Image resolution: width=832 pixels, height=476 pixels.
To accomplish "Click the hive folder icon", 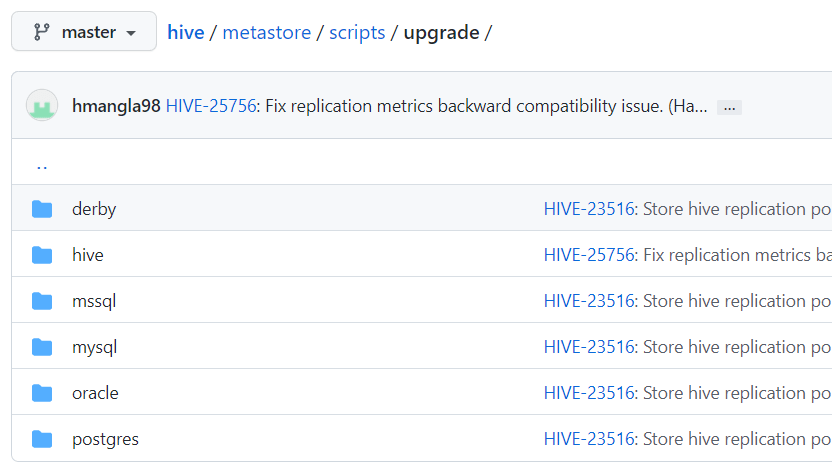I will tap(42, 255).
